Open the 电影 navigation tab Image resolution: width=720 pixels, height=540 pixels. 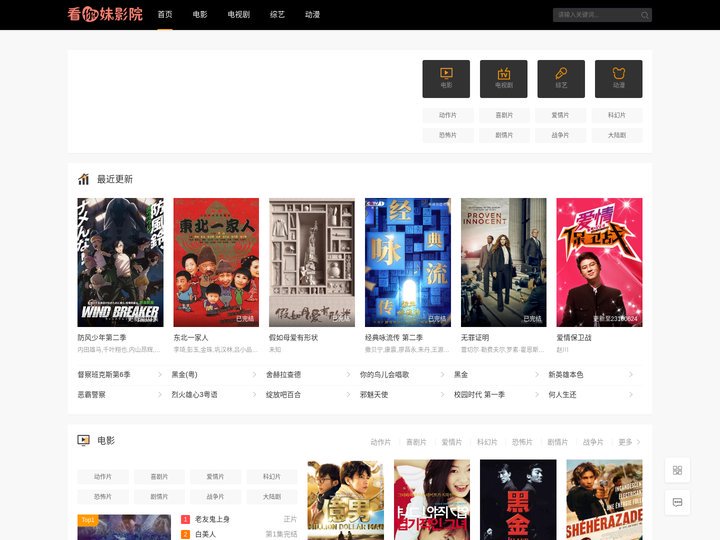200,15
